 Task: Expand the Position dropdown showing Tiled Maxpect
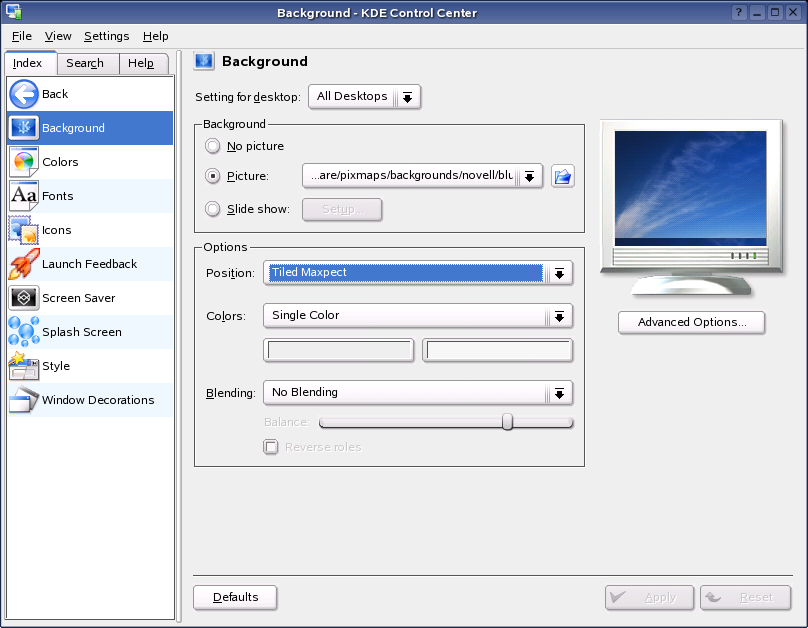coord(417,273)
